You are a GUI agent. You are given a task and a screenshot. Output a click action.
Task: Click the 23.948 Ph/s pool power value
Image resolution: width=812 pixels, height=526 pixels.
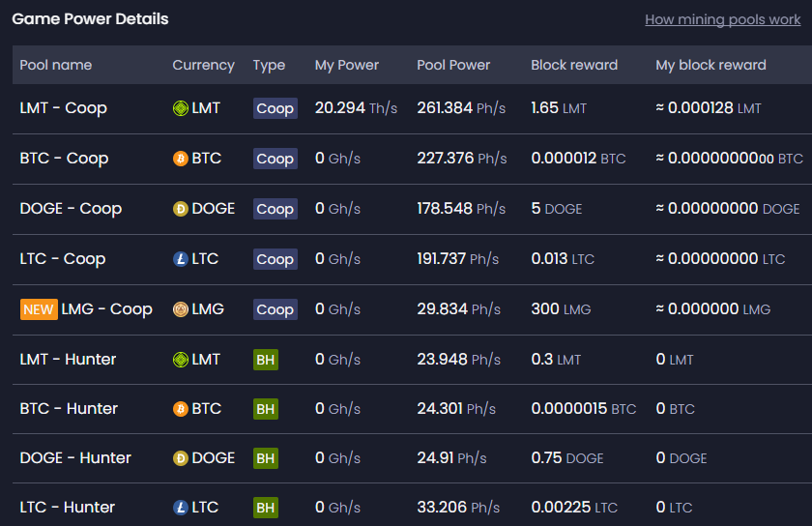tap(459, 360)
